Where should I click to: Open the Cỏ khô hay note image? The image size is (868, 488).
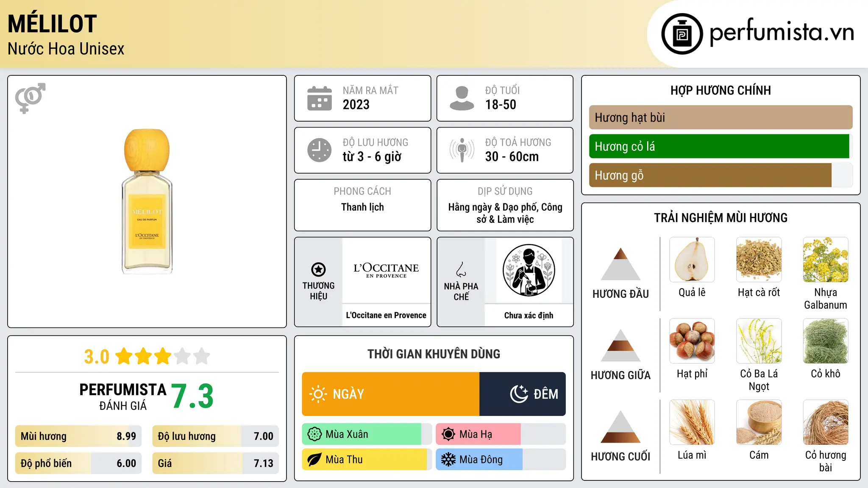point(826,341)
